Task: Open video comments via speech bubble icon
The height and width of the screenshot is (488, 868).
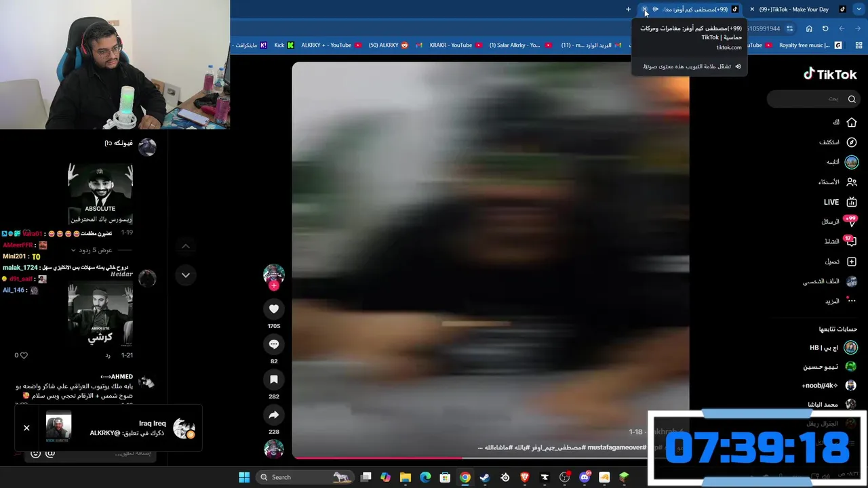Action: pos(274,344)
